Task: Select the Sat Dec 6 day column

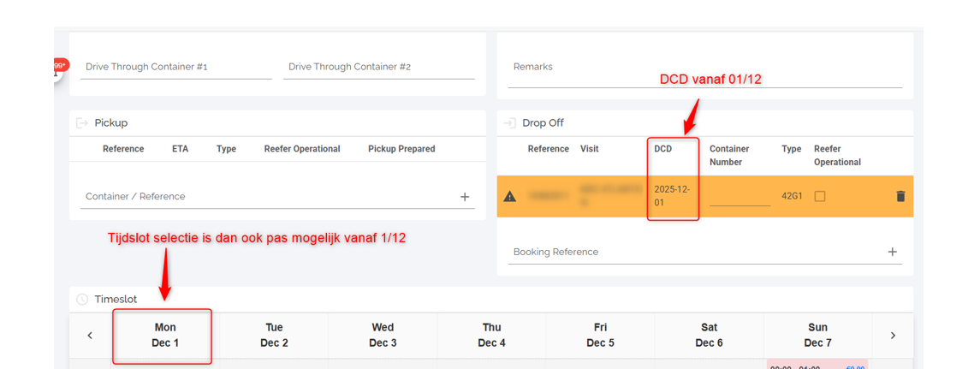Action: click(x=709, y=335)
